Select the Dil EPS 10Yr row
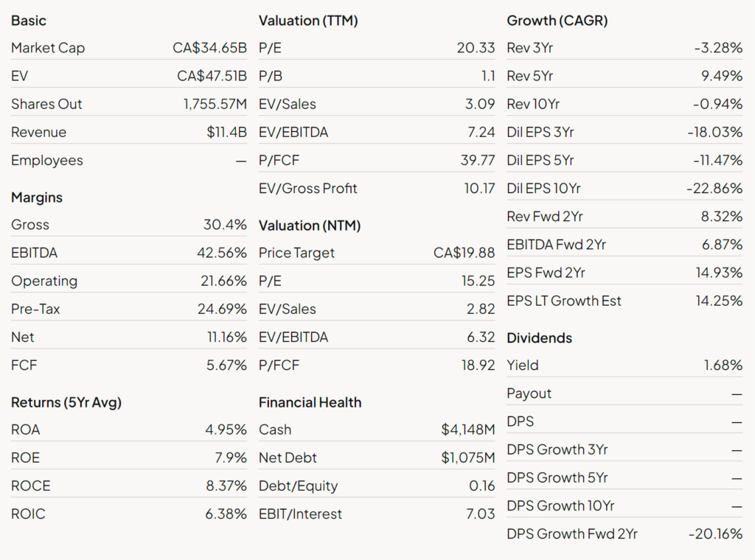 pos(624,189)
